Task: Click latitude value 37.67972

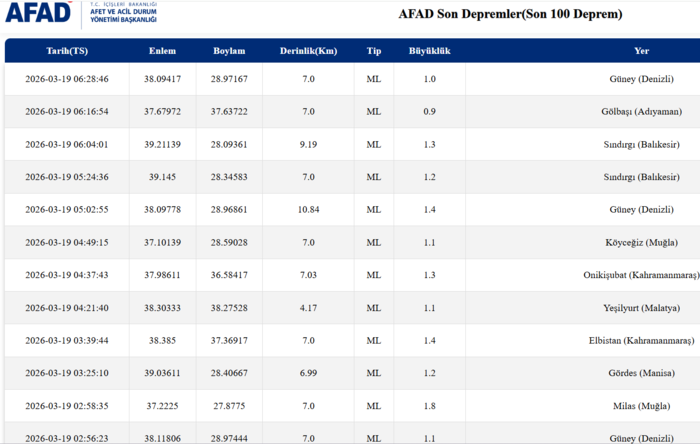Action: tap(162, 112)
